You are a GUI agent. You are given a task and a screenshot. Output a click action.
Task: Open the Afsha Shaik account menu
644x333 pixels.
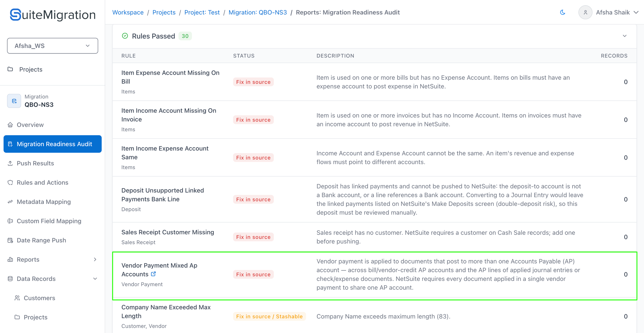[x=617, y=13]
